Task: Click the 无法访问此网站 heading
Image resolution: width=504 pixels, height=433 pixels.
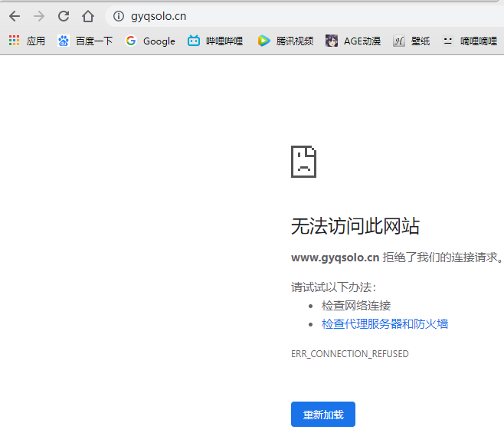Action: click(x=355, y=226)
